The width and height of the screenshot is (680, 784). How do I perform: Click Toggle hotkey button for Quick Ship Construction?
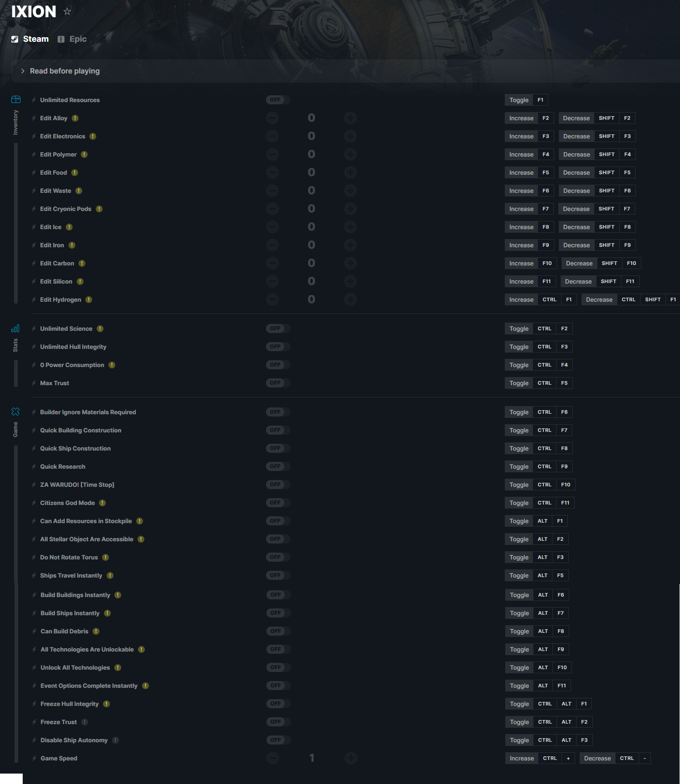point(519,448)
